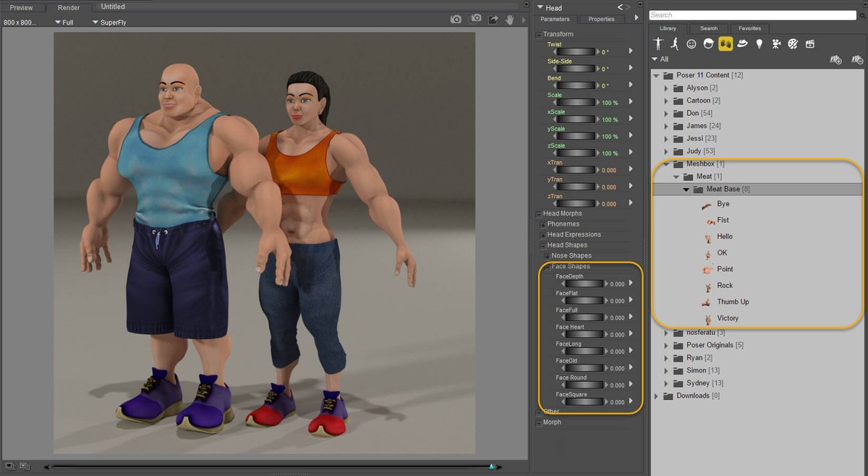Select the Props hat icon
The image size is (868, 476).
[741, 43]
